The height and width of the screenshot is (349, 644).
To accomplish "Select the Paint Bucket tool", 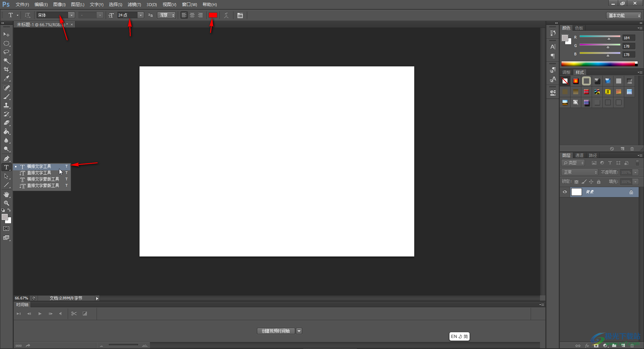I will point(6,131).
